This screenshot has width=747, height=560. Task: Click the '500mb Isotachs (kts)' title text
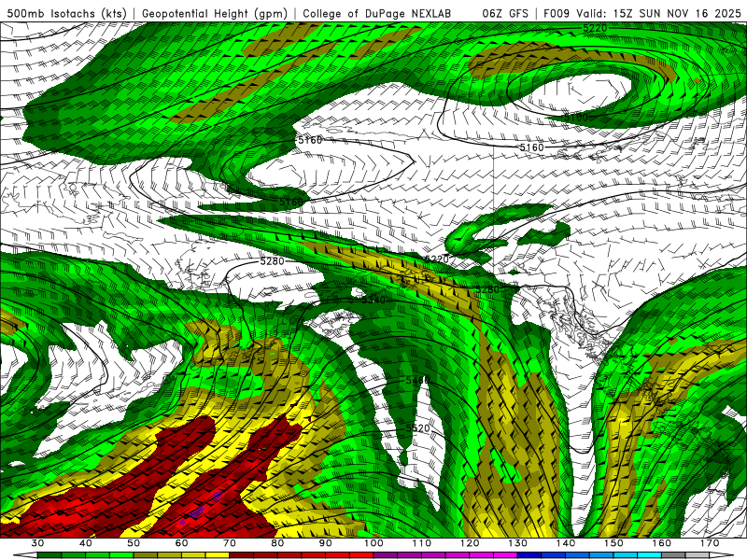coord(67,13)
